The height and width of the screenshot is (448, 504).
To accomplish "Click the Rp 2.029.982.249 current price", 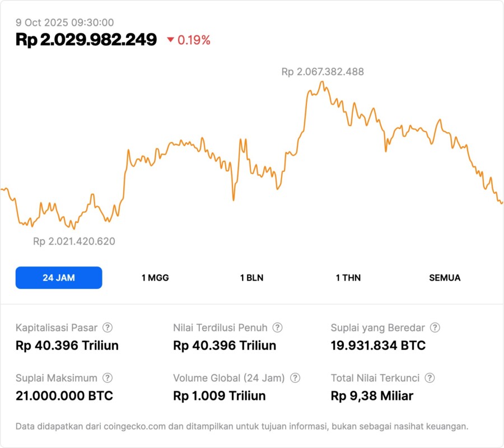I will coord(86,40).
